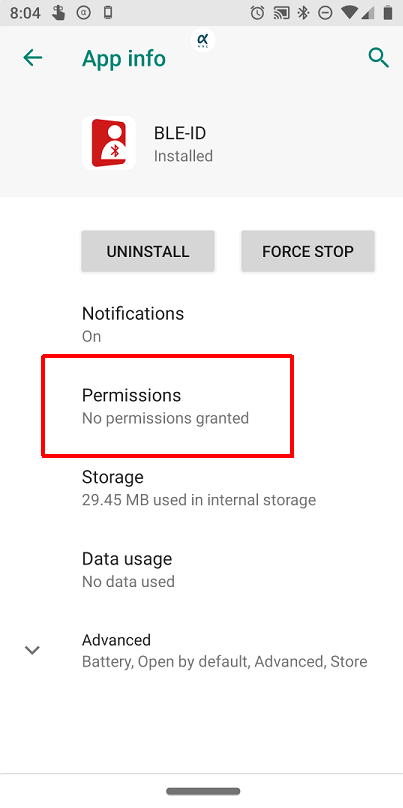
Task: Tap the Wi-Fi signal status icon
Action: 349,13
